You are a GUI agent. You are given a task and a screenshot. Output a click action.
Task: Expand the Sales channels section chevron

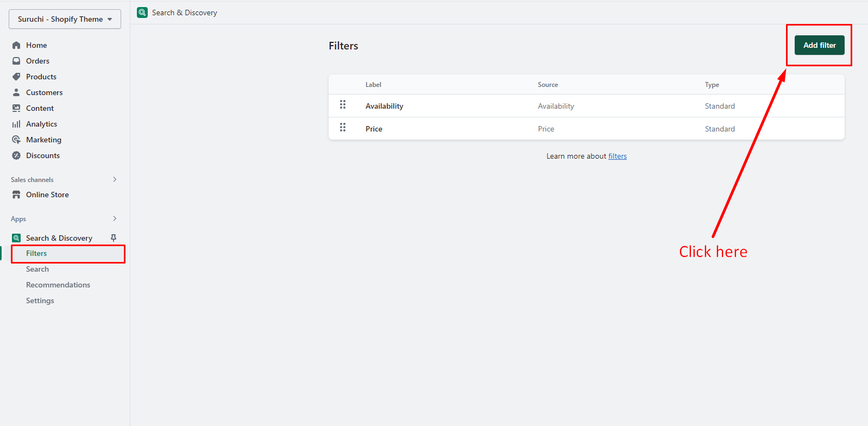pyautogui.click(x=115, y=179)
